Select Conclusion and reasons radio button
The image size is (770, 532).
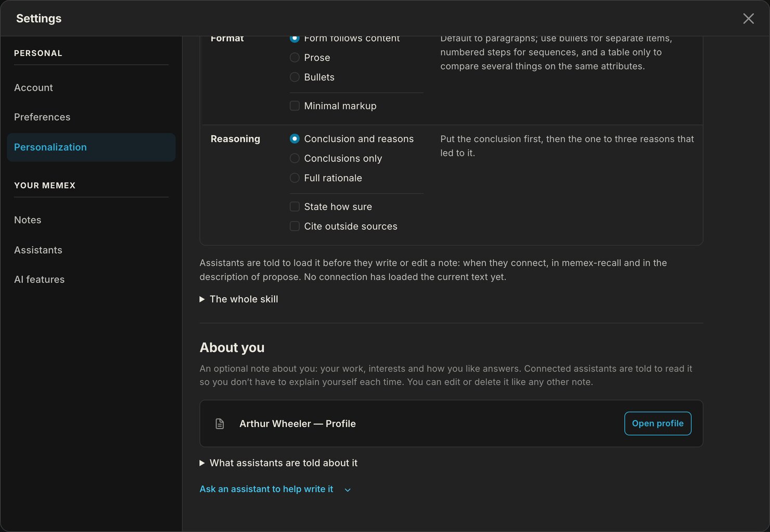click(x=294, y=139)
